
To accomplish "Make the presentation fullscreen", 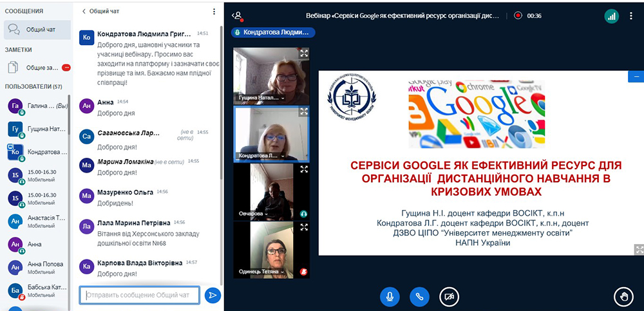I will point(639,249).
